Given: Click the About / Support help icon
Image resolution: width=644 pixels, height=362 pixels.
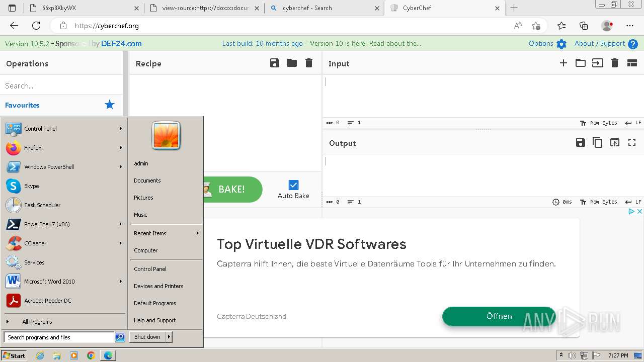Looking at the screenshot, I should pos(633,44).
